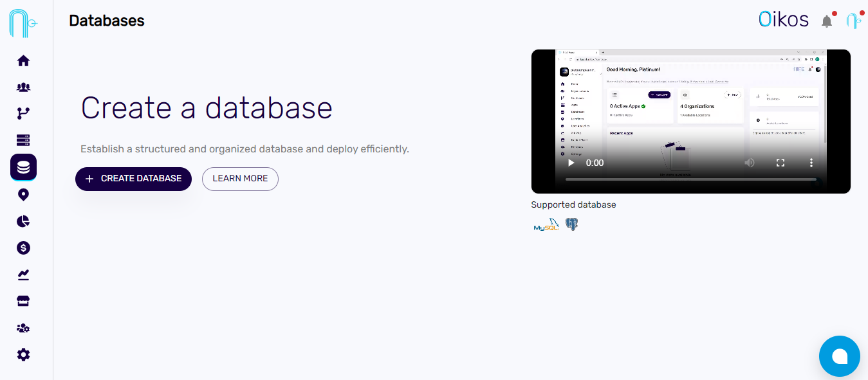
Task: Mute the tutorial video audio
Action: click(749, 163)
